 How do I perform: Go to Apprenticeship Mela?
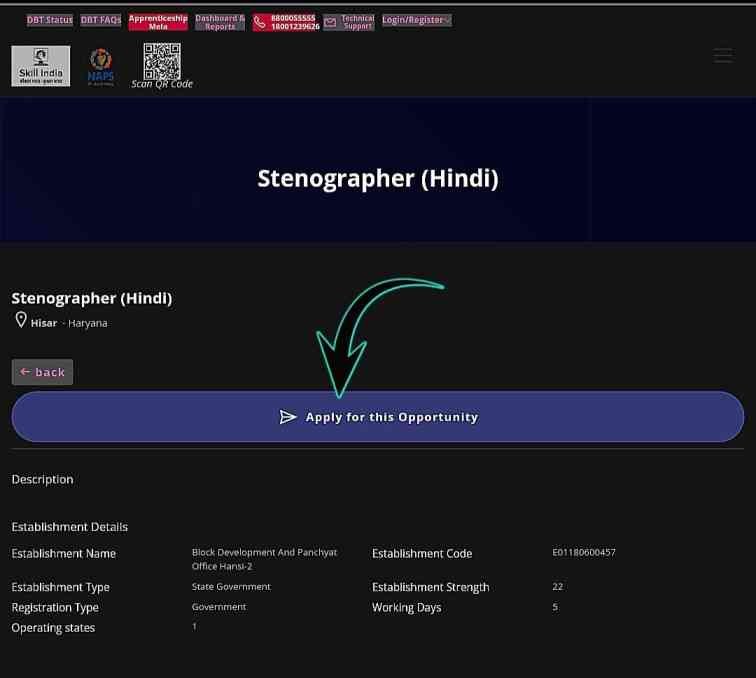(x=158, y=22)
